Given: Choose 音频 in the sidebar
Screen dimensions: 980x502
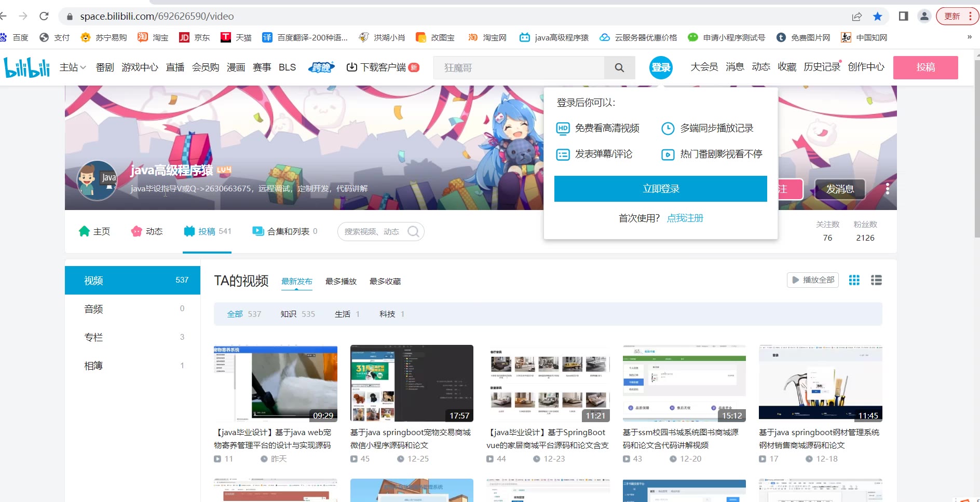Looking at the screenshot, I should coord(132,309).
